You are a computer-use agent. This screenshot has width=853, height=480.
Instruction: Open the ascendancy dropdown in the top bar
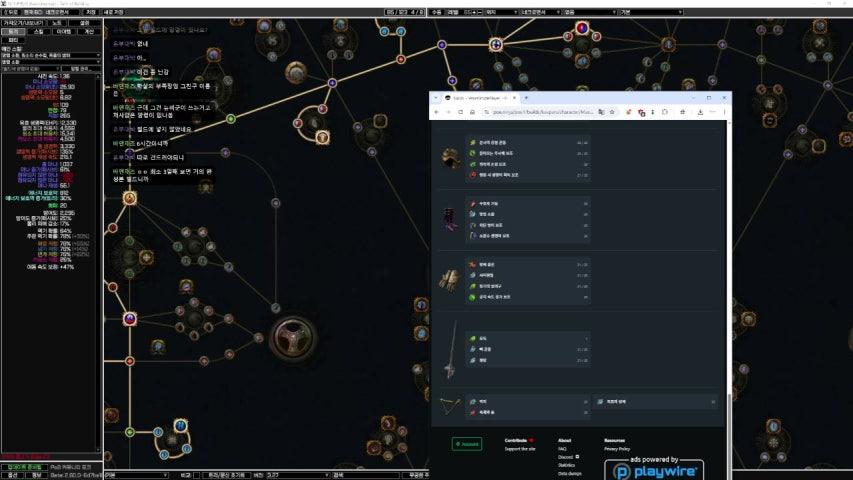tap(540, 12)
